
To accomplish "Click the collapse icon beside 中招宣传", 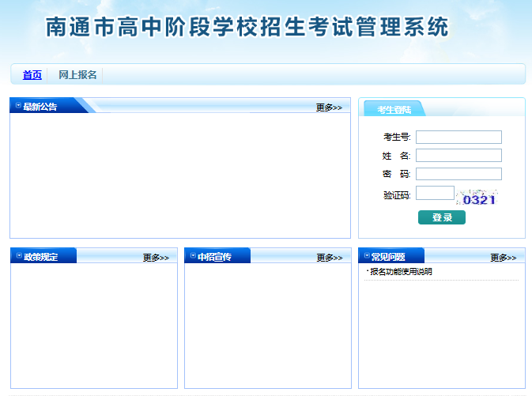I will pos(193,255).
